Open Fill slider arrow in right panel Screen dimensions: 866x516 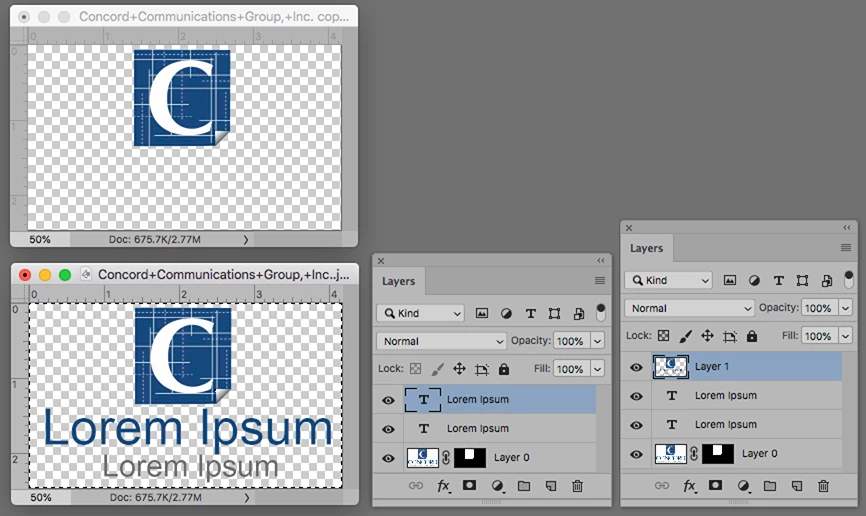coord(845,335)
